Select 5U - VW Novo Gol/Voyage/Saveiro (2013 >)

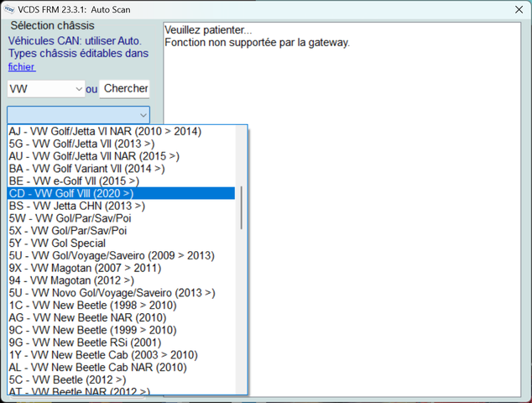click(121, 293)
